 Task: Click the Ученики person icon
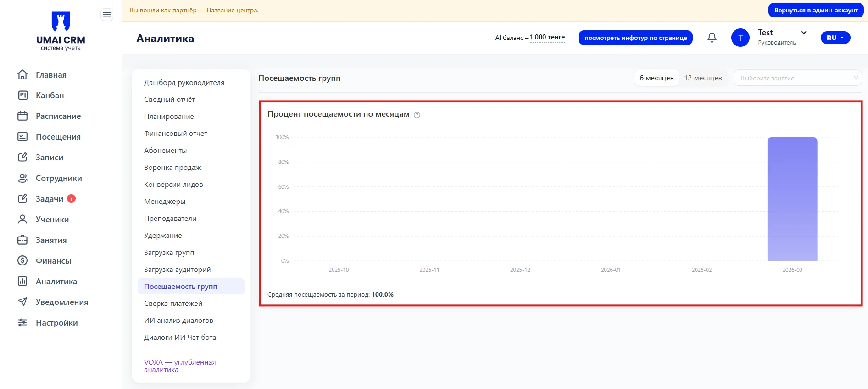tap(22, 219)
